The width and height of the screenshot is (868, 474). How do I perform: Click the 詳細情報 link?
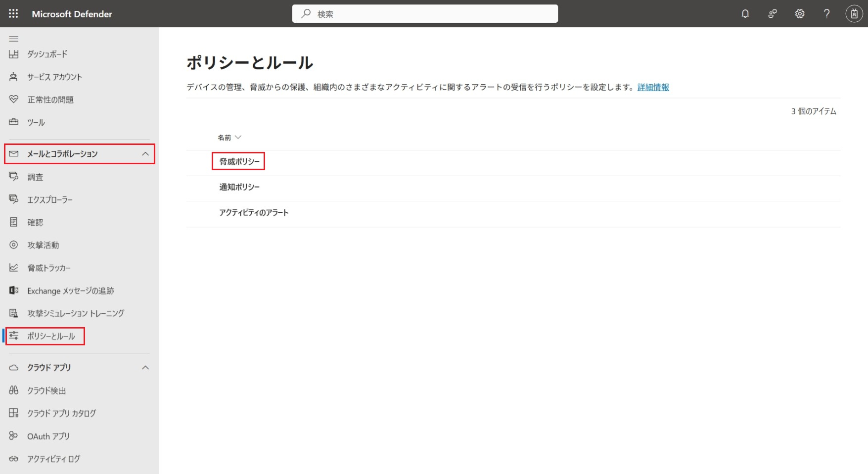653,87
